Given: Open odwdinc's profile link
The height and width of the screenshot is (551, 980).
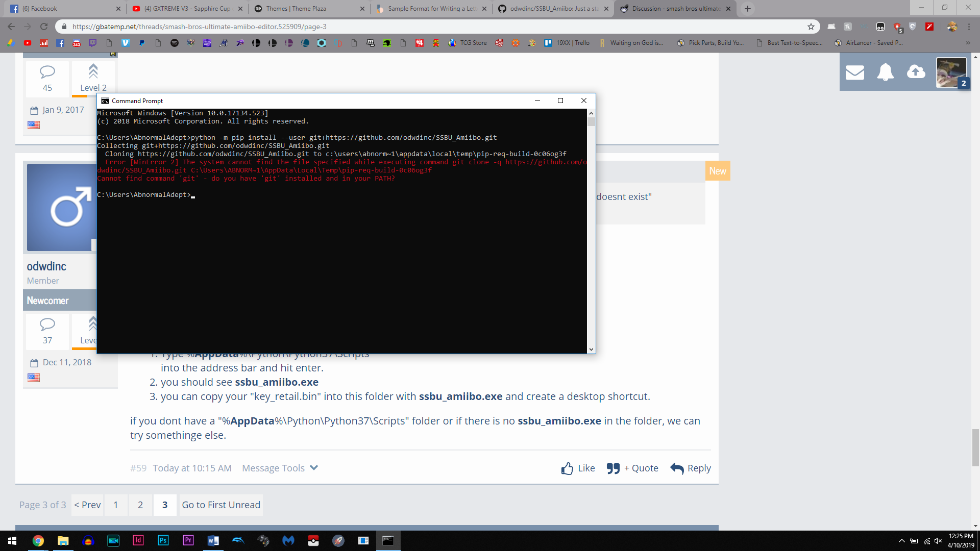Looking at the screenshot, I should pyautogui.click(x=46, y=266).
